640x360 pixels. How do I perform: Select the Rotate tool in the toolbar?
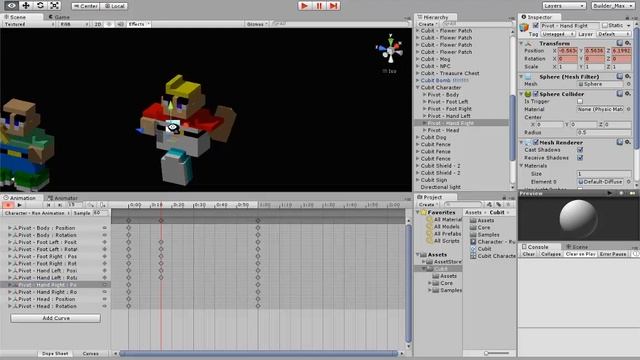pos(40,6)
